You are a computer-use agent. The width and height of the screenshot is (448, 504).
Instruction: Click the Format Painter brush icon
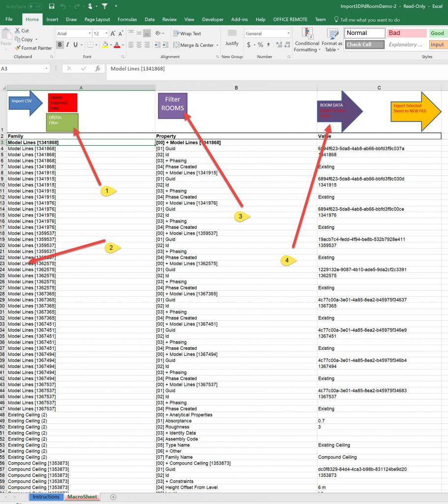18,48
